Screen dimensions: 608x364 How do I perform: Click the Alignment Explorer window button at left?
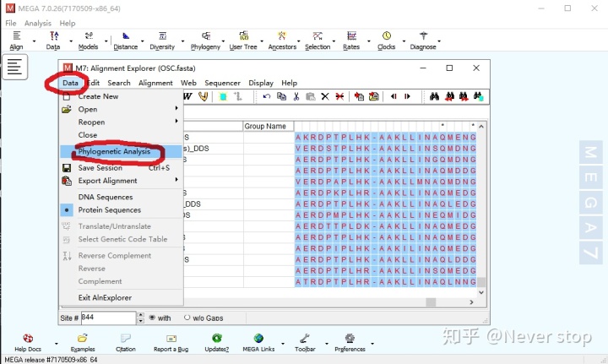[x=14, y=67]
